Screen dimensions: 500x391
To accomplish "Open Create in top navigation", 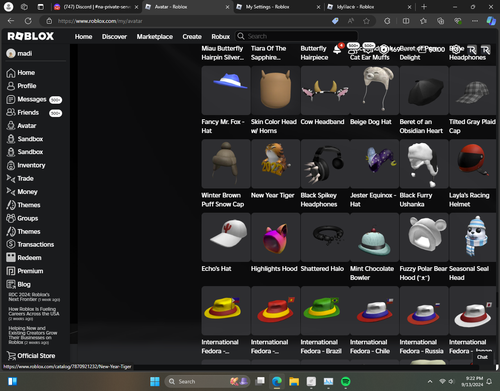I will click(x=192, y=37).
